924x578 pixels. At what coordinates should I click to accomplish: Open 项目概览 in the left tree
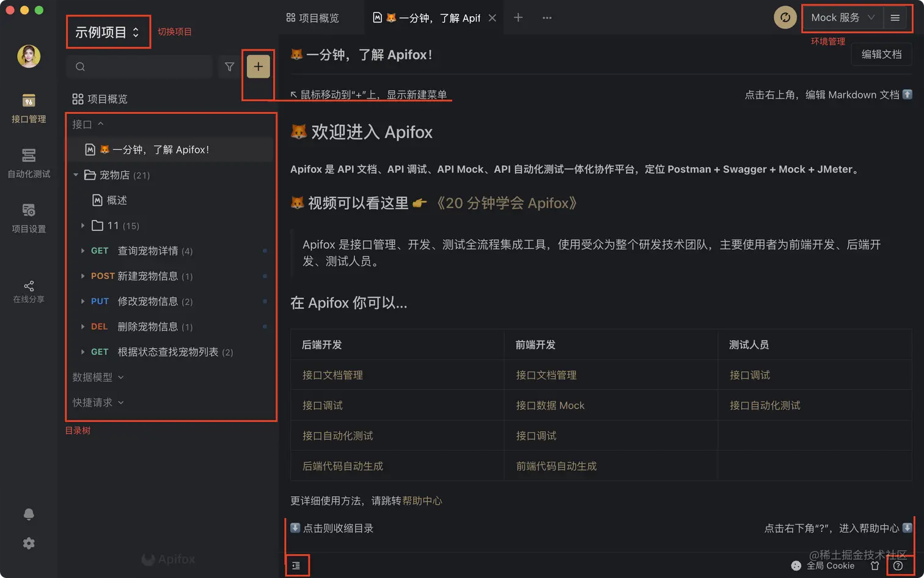(100, 99)
